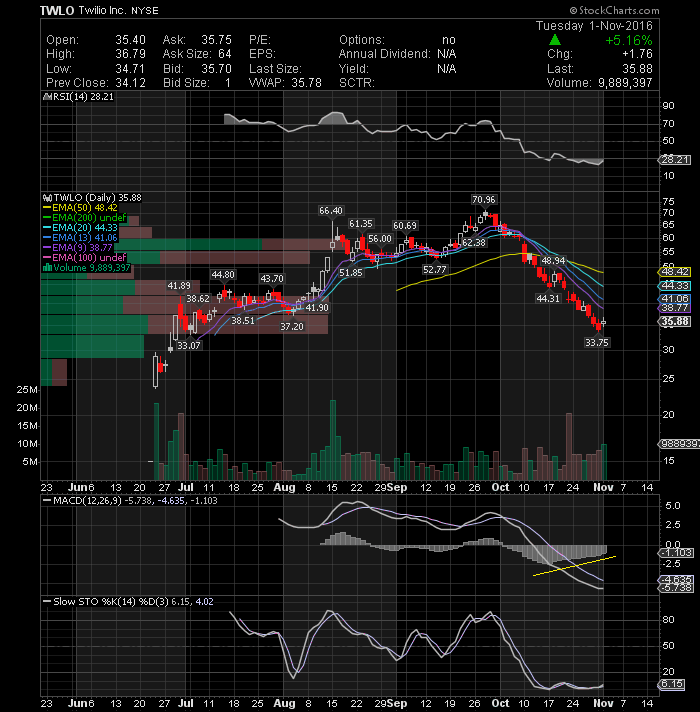The width and height of the screenshot is (700, 712).
Task: Click the 33.07 low price annotation
Action: (x=188, y=346)
